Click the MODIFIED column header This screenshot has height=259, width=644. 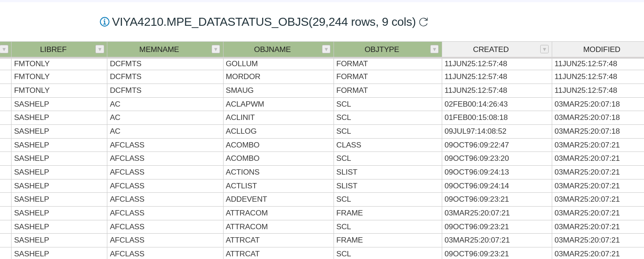click(x=601, y=49)
